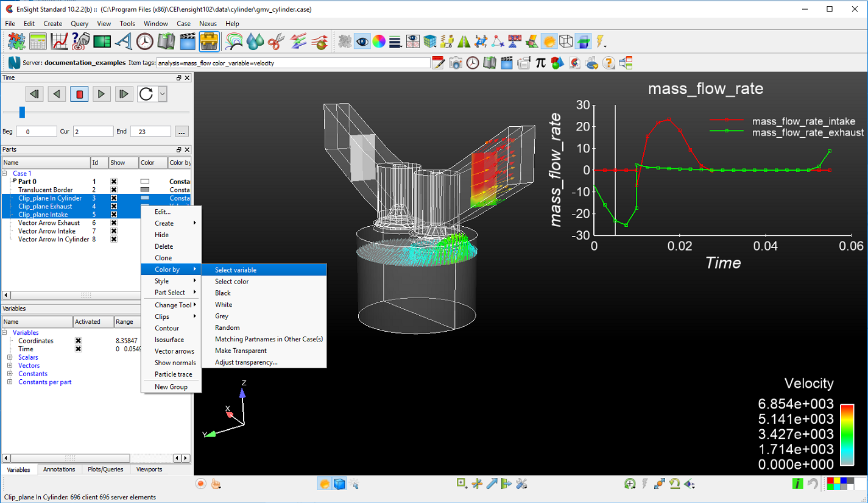This screenshot has width=868, height=503.
Task: Open the Plotter/query graph icon
Action: point(60,41)
